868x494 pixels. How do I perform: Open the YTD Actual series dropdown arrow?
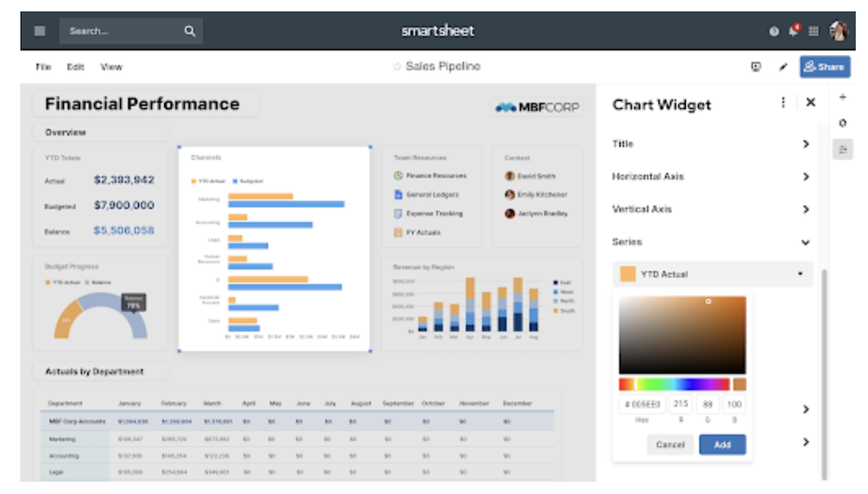[800, 274]
